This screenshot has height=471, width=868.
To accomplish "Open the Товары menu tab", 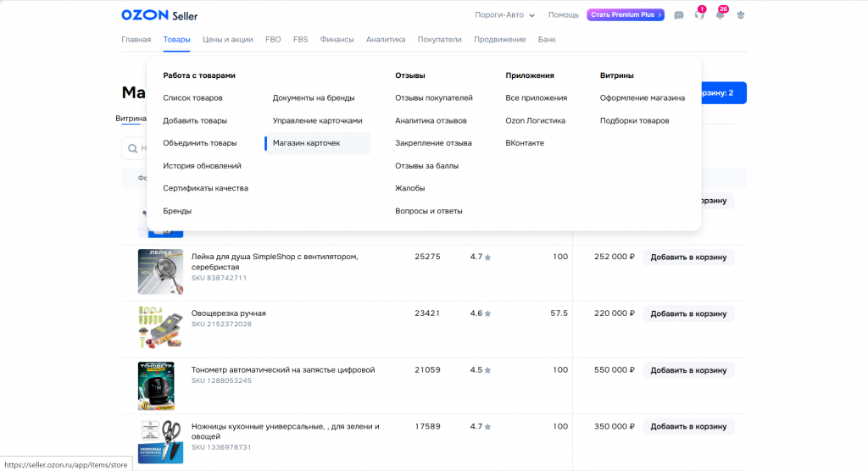I will [176, 39].
